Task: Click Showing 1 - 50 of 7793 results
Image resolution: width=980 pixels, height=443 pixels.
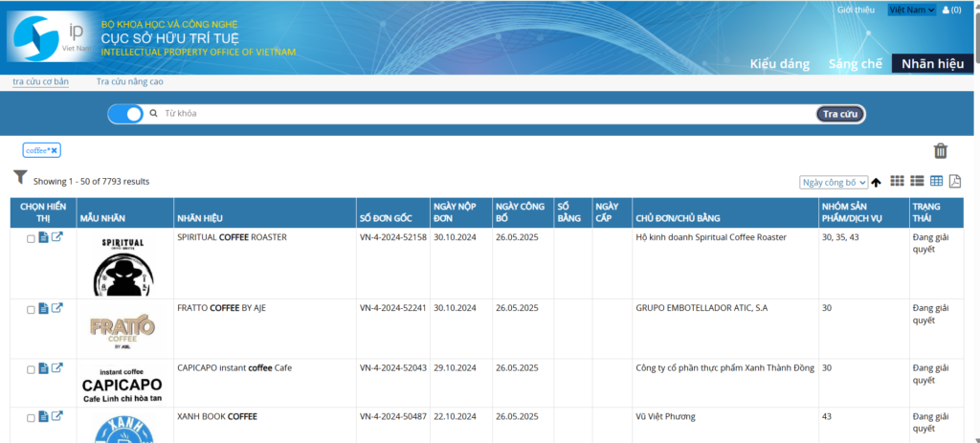Action: tap(91, 182)
